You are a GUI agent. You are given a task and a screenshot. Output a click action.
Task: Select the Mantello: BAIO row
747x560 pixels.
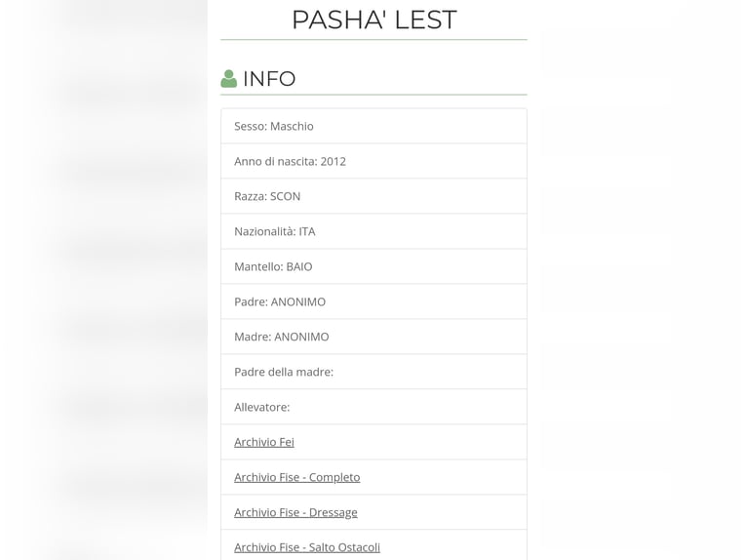pos(373,266)
